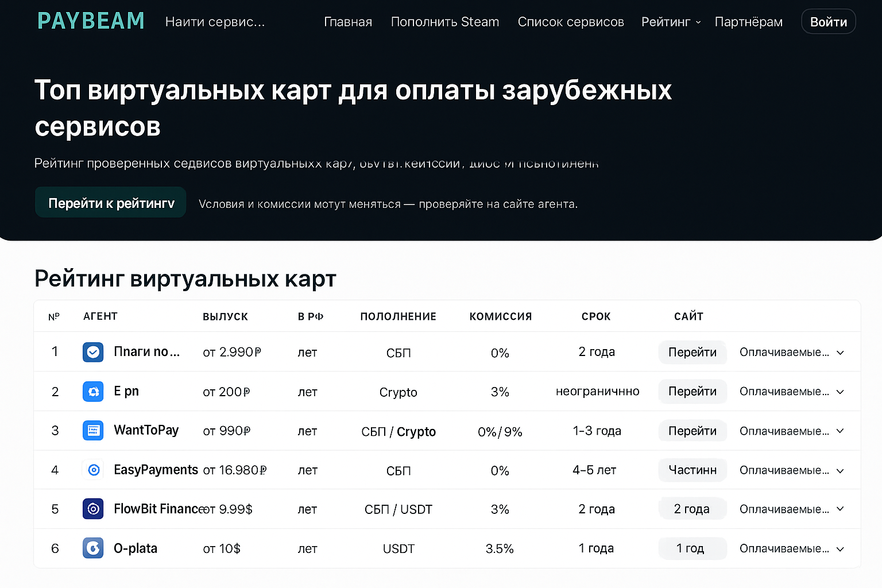Click Перейти in the WantToPay row
Viewport: 882px width, 588px height.
tap(693, 431)
